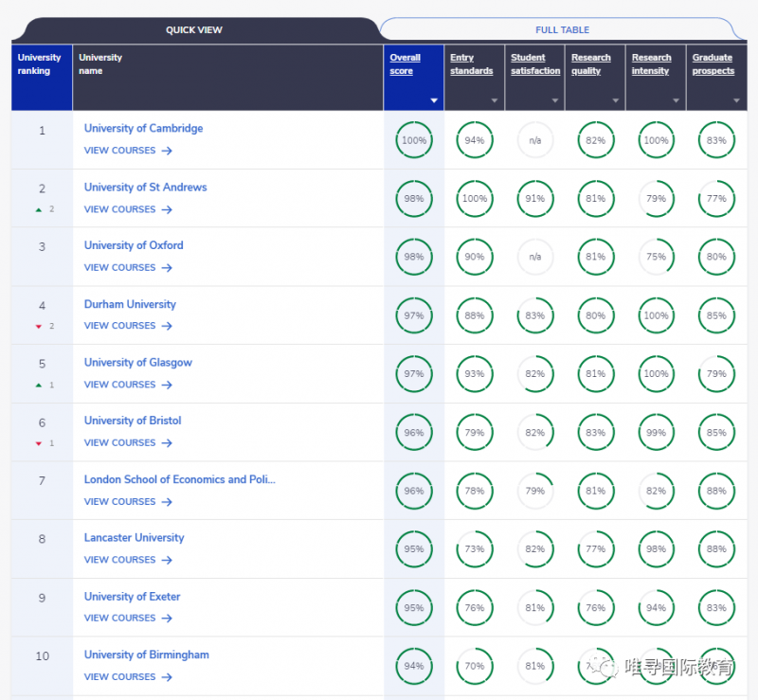
Task: Switch to the Quick View tab
Action: click(x=194, y=30)
